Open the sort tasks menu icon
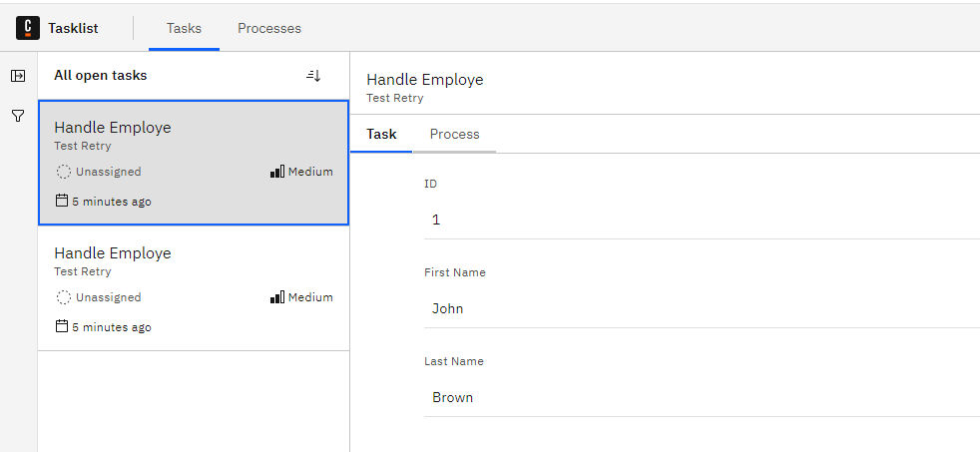This screenshot has height=452, width=980. click(313, 76)
